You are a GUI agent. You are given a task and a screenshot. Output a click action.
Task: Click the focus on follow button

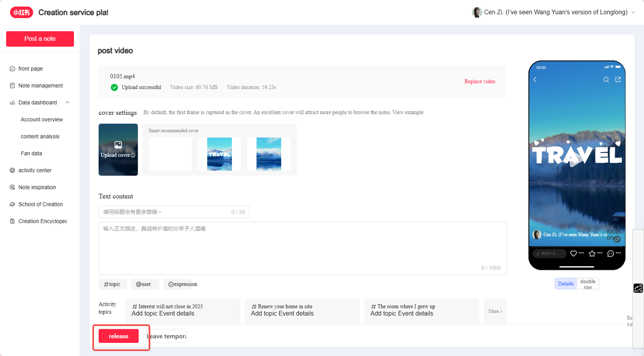point(614,235)
